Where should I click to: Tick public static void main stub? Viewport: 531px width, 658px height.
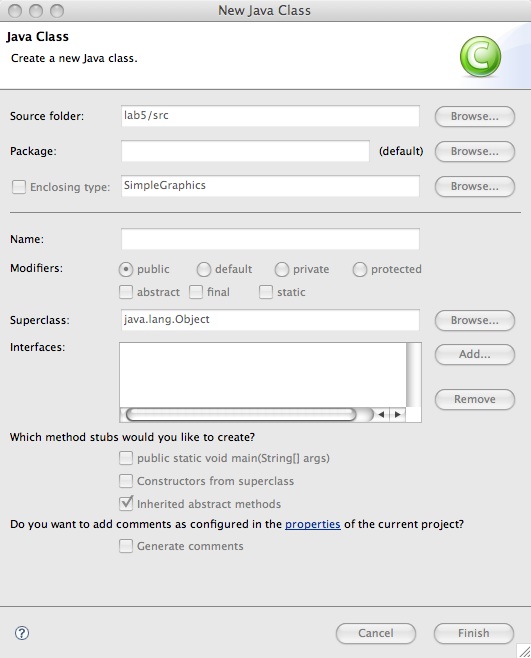click(x=126, y=458)
